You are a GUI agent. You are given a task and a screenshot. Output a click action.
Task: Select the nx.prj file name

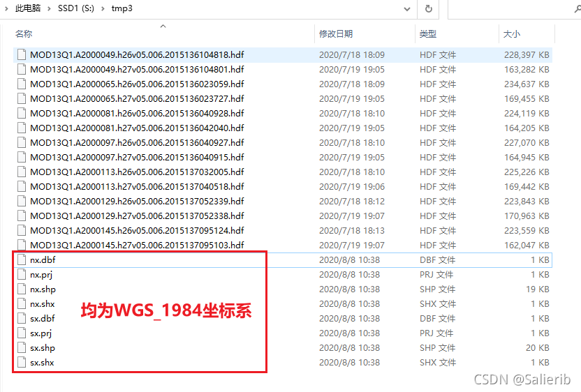(x=41, y=275)
